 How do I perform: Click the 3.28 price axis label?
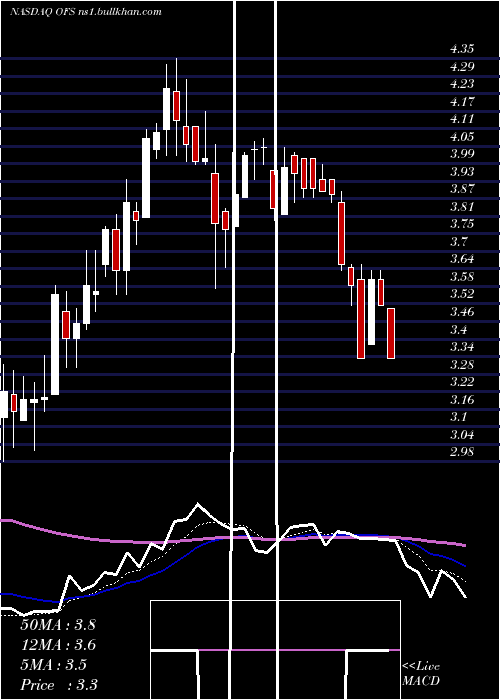(462, 364)
